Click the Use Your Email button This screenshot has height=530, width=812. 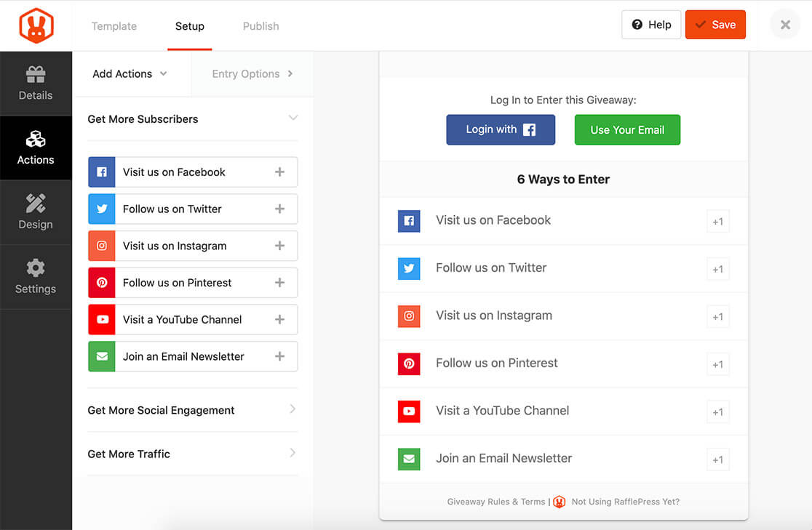[627, 130]
